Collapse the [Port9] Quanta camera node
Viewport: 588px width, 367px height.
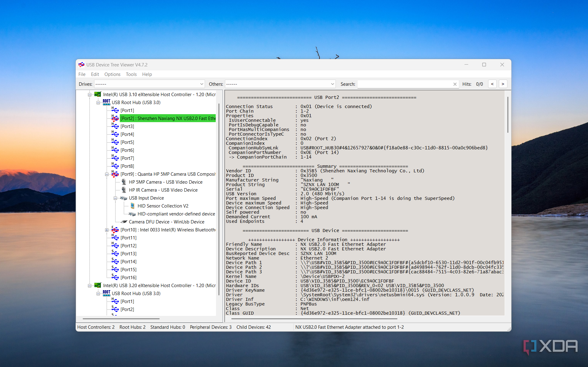click(x=107, y=174)
